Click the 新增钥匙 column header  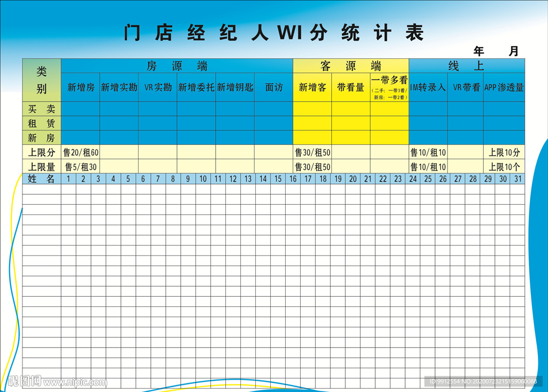coord(235,87)
